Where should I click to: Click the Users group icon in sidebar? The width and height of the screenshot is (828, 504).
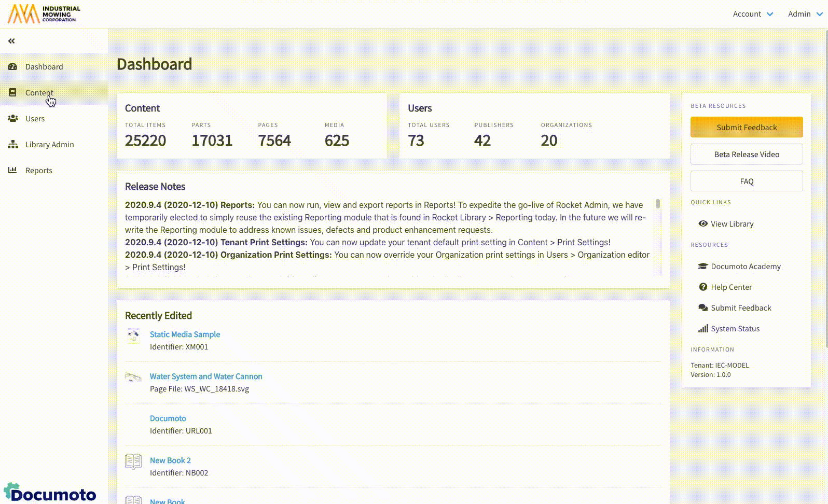[12, 118]
